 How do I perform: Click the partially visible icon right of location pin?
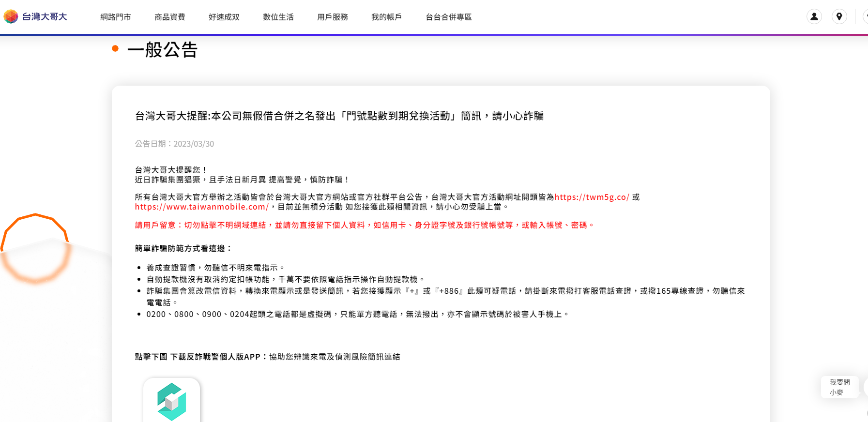[x=865, y=16]
